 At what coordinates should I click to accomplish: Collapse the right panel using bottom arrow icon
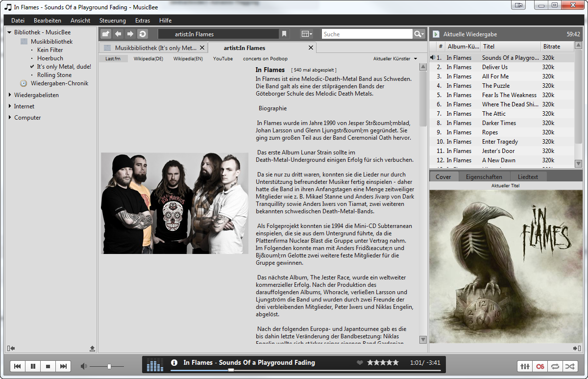pos(576,348)
